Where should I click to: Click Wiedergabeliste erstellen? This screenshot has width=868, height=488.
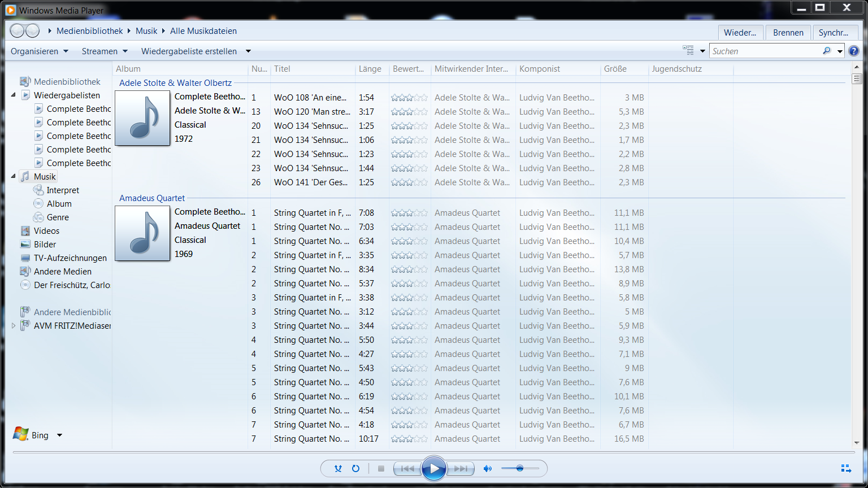click(189, 51)
